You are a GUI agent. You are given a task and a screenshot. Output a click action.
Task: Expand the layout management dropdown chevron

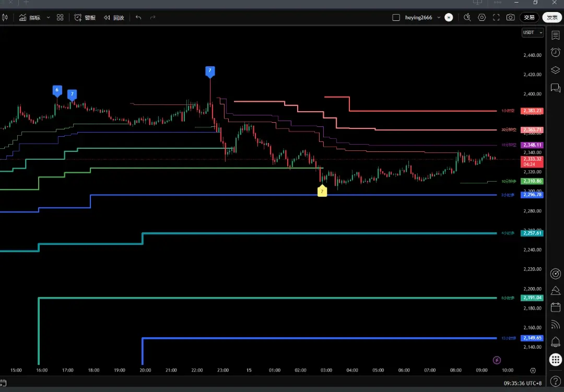(439, 17)
